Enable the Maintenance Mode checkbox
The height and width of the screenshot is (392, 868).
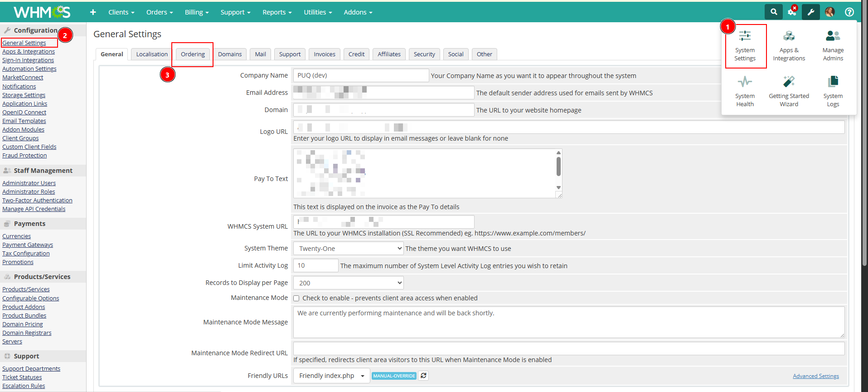click(296, 299)
